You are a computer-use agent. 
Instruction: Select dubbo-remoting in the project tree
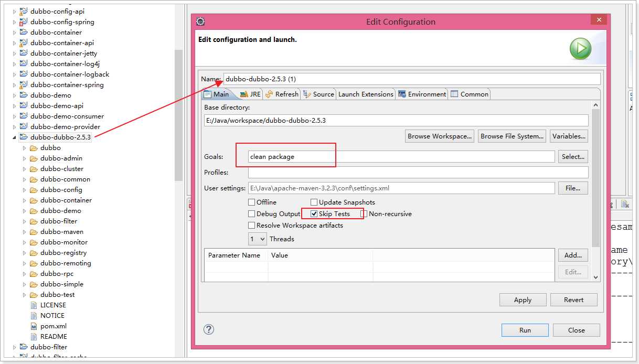pyautogui.click(x=66, y=263)
